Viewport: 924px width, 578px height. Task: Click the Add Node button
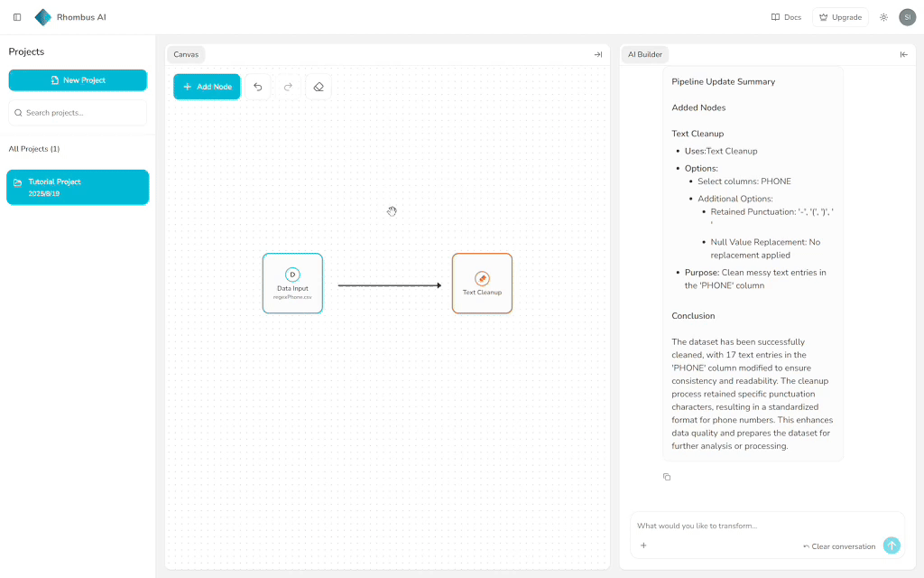click(207, 87)
